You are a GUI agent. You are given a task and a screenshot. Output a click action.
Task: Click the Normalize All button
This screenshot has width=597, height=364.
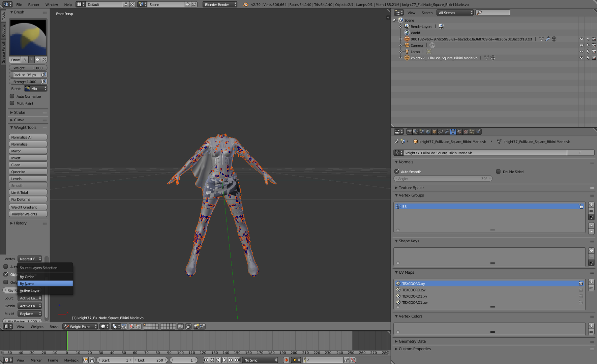[28, 137]
